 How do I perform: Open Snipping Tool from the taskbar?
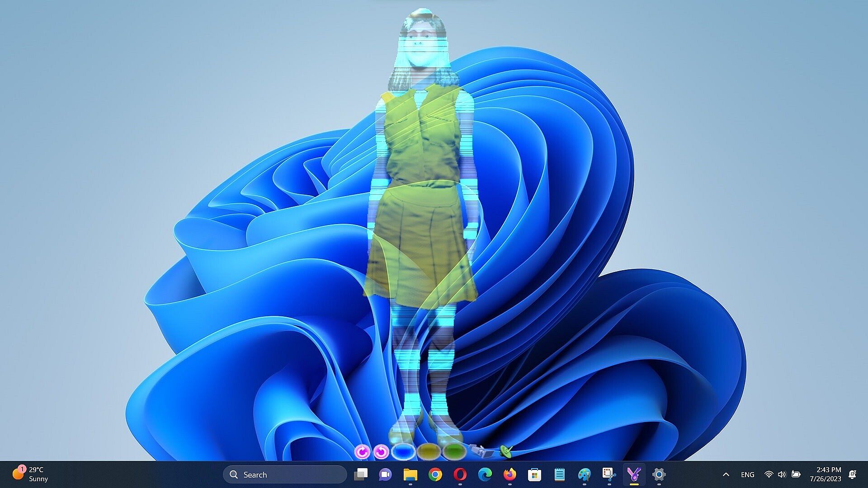pos(609,474)
